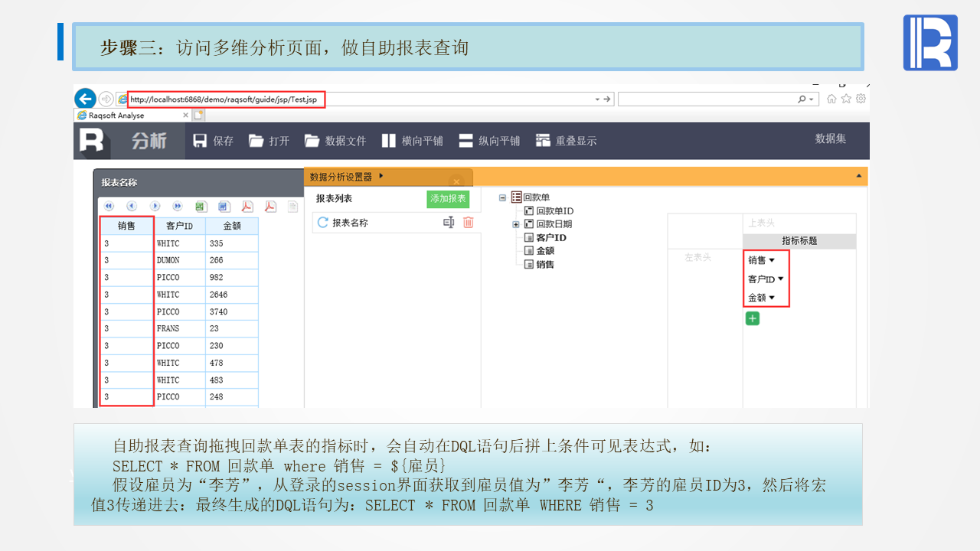Screen dimensions: 980x551
Task: Click the 分析 header tab
Action: 149,141
